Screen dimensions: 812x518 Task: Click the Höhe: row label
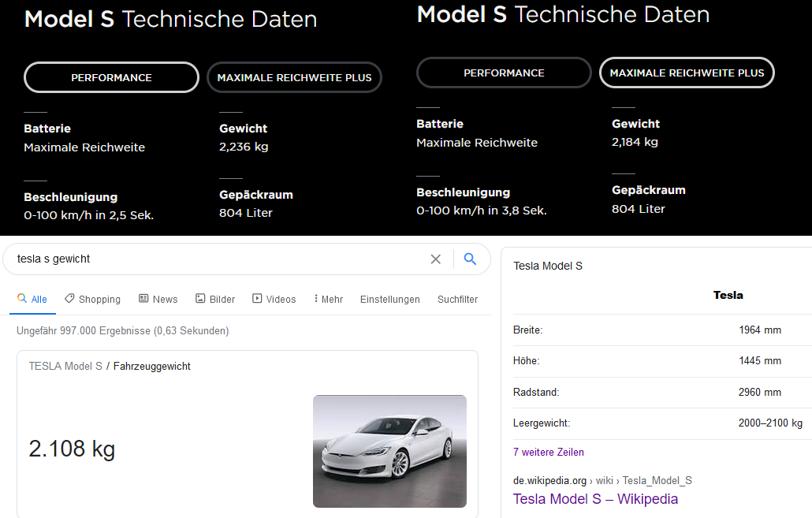click(526, 360)
